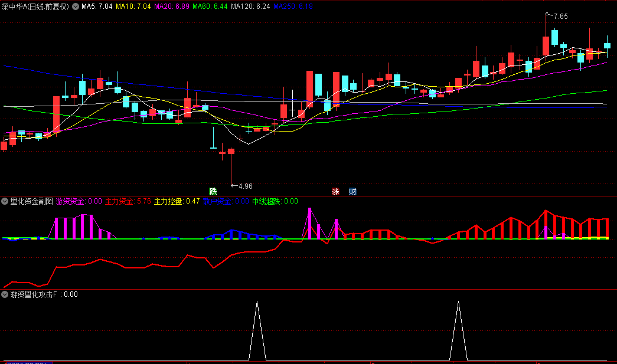Click the blue 财 marker icon
Viewport: 617px width, 364px height.
click(352, 191)
